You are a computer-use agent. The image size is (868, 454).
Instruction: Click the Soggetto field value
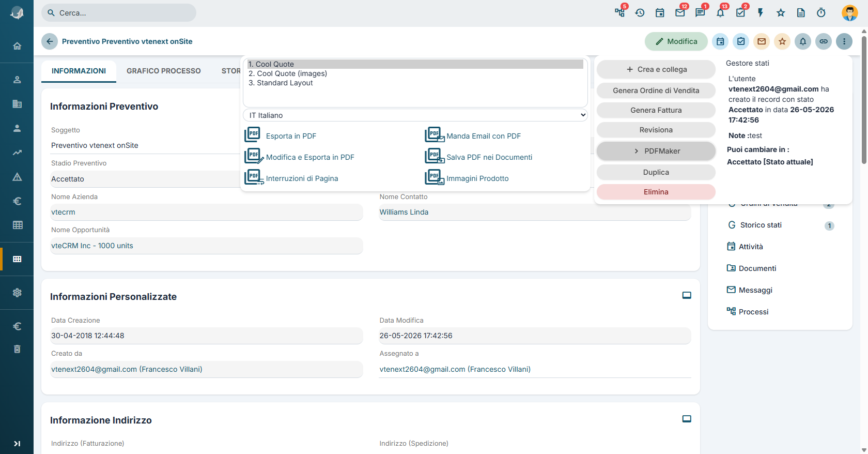point(95,145)
